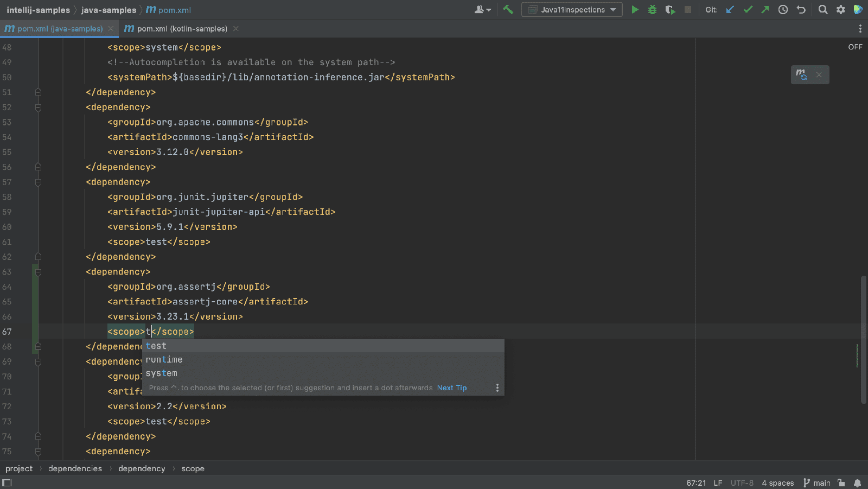Open Git branch 'main' widget
This screenshot has height=489, width=868.
pyautogui.click(x=817, y=483)
